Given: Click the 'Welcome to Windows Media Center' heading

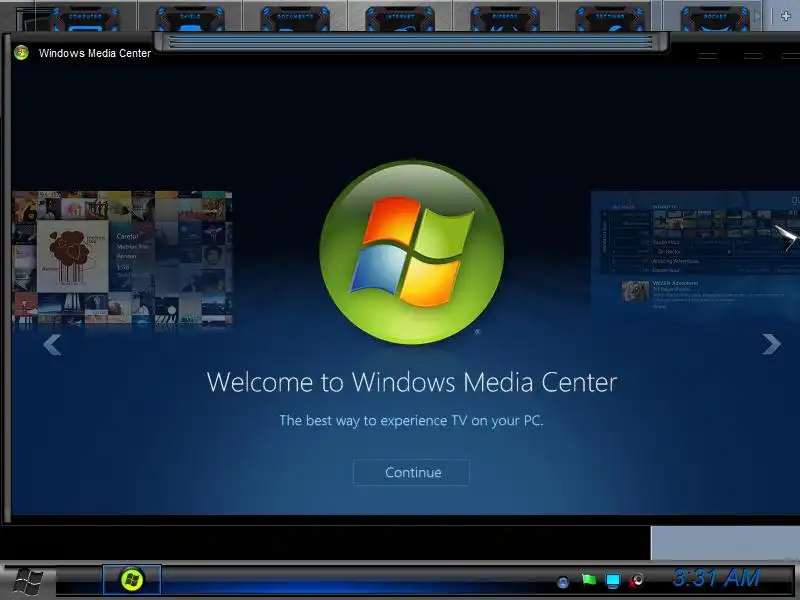Looking at the screenshot, I should click(x=412, y=382).
